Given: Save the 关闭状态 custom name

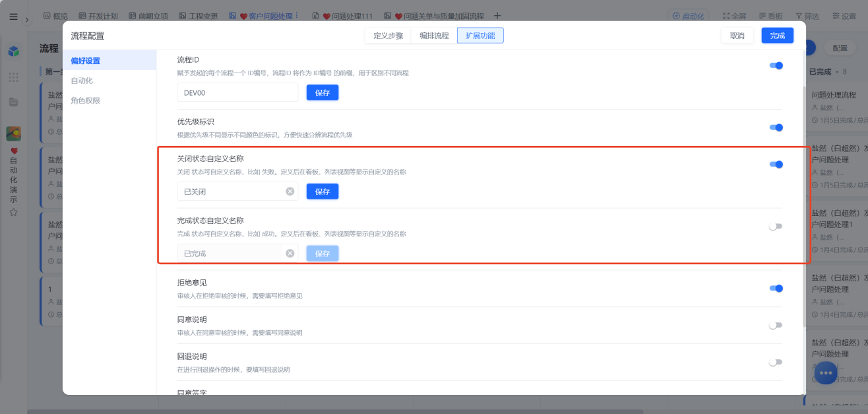Looking at the screenshot, I should tap(323, 191).
